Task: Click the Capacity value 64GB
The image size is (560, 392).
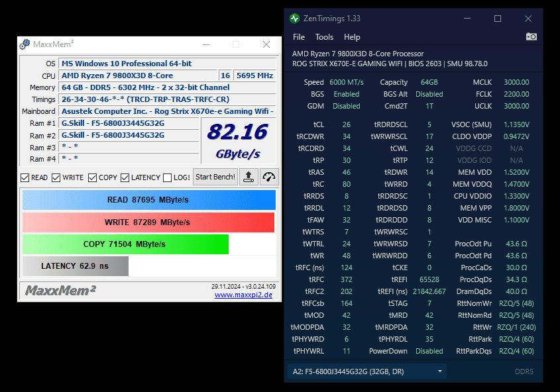Action: (x=429, y=82)
